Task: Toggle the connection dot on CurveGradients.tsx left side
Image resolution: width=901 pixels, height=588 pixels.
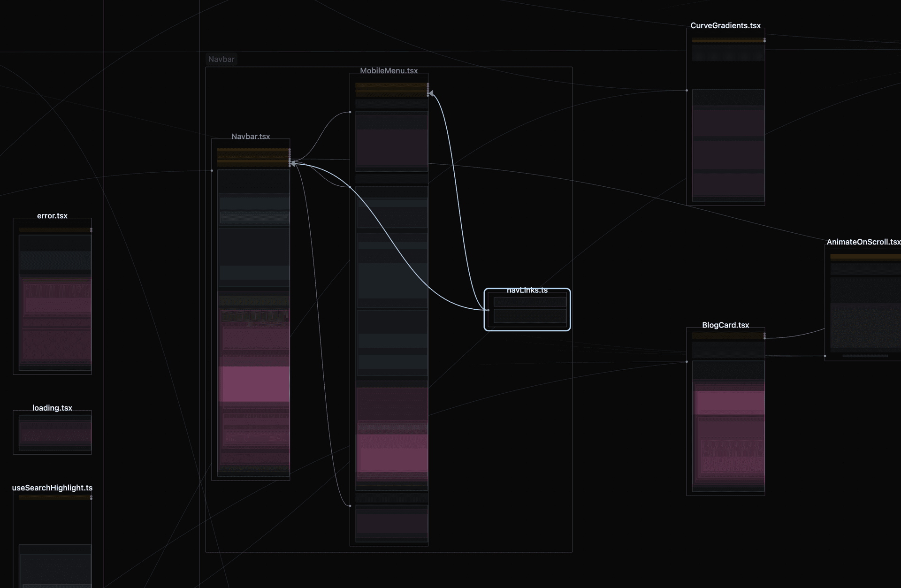Action: pos(687,90)
